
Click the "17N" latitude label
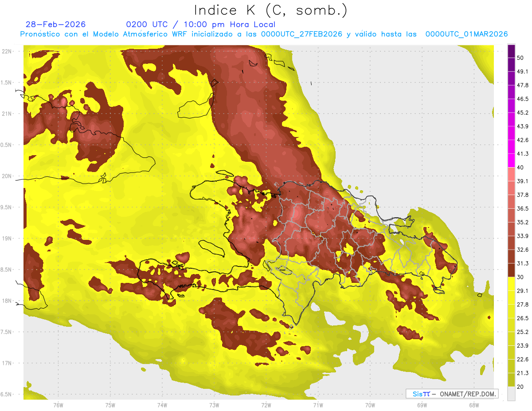(7, 363)
